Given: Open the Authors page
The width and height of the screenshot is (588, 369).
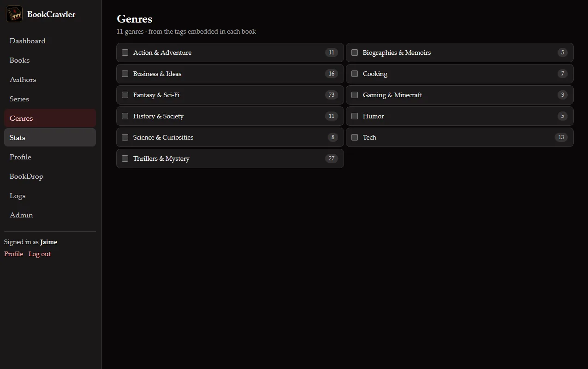Looking at the screenshot, I should 50,80.
